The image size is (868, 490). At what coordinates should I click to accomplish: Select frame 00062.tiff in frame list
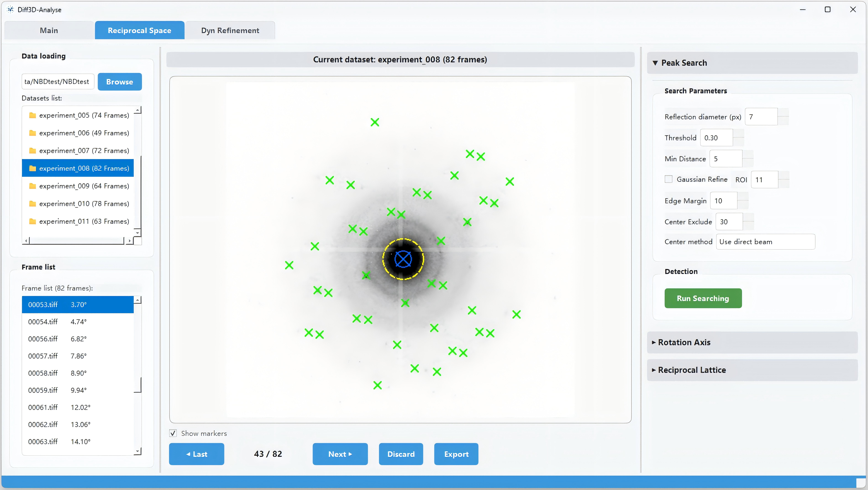click(78, 425)
